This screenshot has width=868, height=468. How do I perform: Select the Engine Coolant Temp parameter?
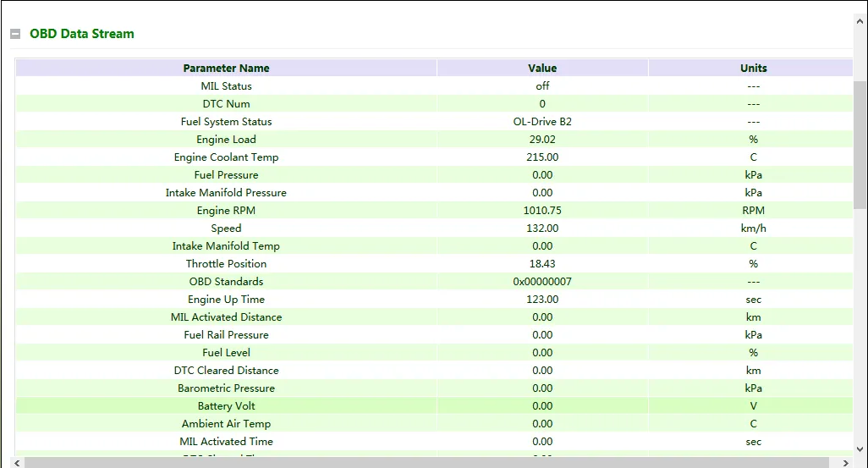pos(227,157)
